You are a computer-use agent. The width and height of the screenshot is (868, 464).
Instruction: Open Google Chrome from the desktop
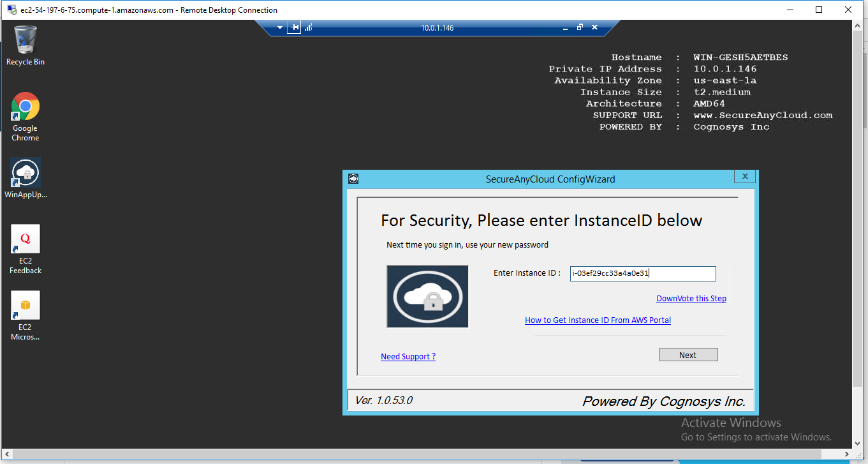(25, 107)
